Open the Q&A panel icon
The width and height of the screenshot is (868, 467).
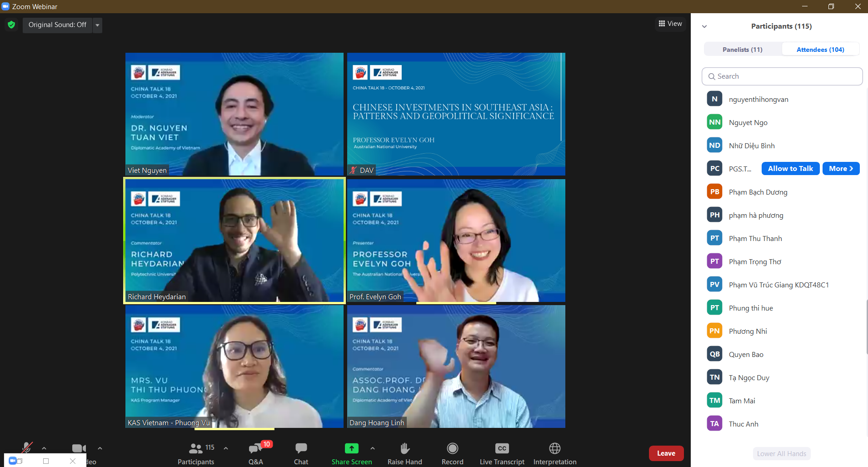[x=255, y=449]
